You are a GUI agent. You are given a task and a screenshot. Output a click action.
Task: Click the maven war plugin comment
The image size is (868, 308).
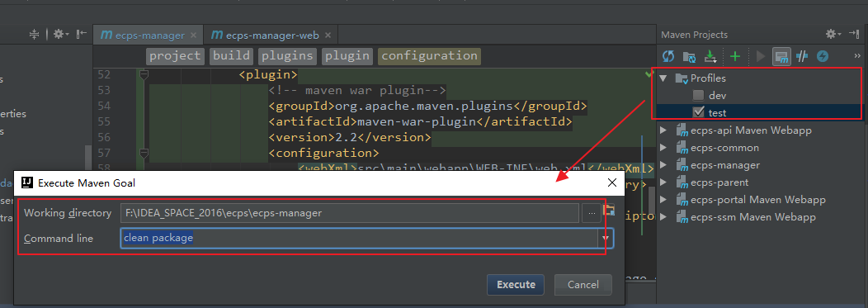pyautogui.click(x=357, y=90)
